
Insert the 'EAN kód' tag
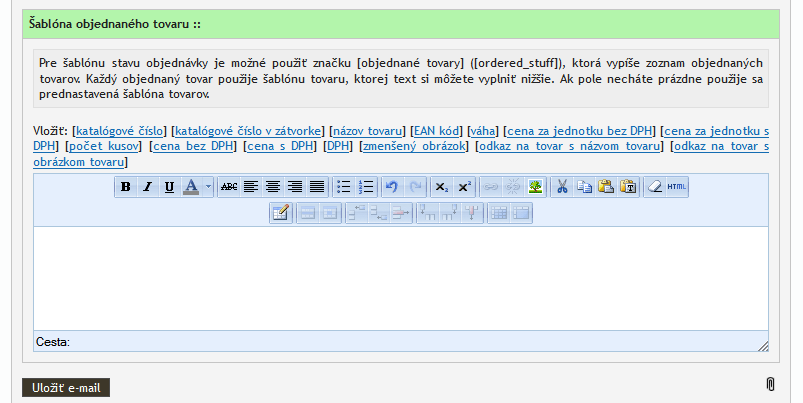tap(437, 131)
